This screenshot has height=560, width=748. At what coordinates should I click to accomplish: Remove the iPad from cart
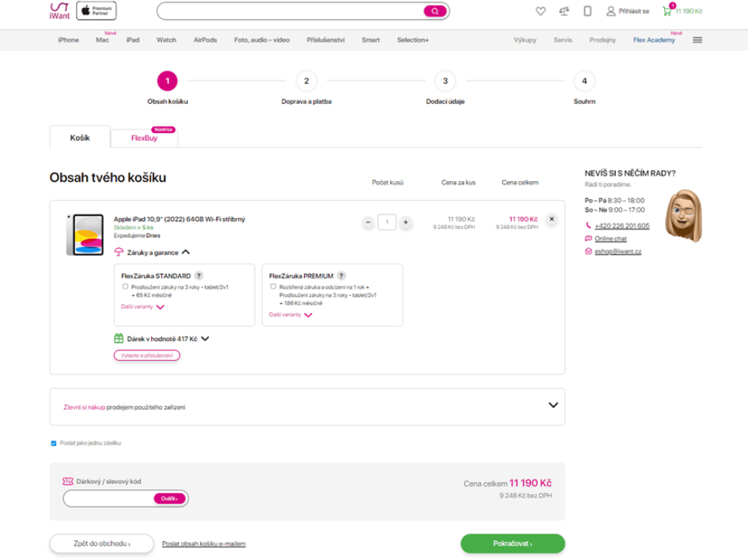pyautogui.click(x=552, y=219)
